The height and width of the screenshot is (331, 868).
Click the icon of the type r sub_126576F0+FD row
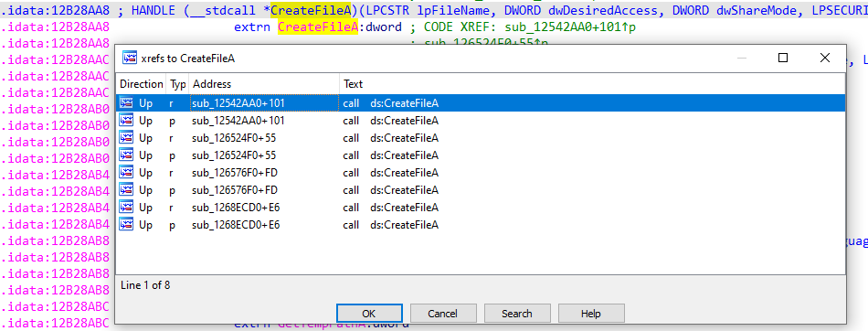point(127,173)
